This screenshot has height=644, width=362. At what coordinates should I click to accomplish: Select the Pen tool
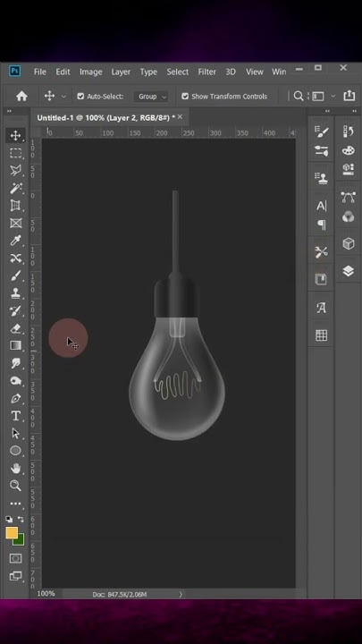15,398
